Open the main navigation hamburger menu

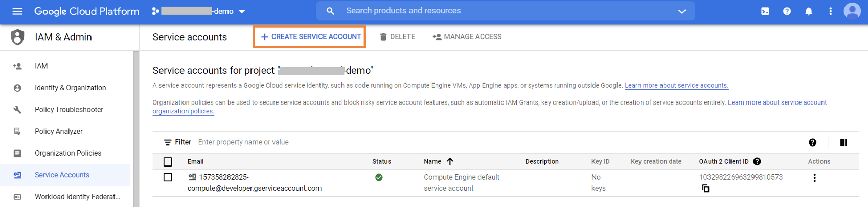tap(17, 11)
